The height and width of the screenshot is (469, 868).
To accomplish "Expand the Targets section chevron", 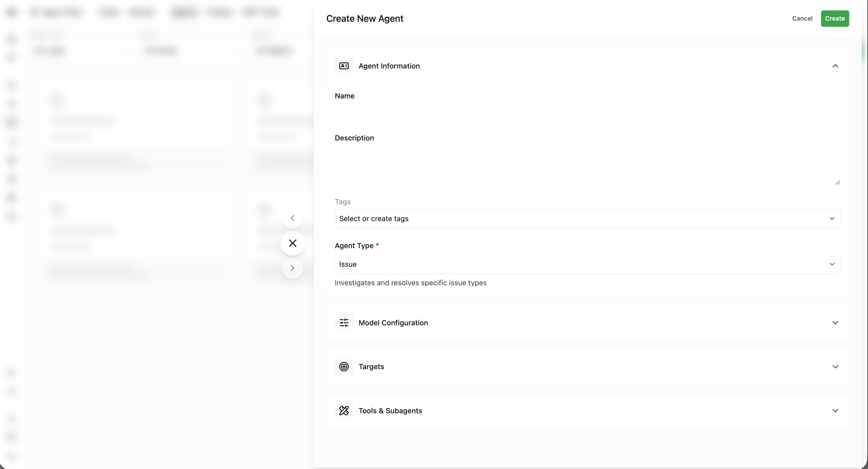I will tap(835, 367).
